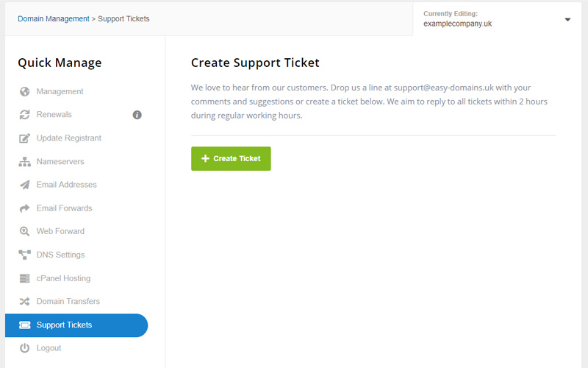Click the info icon next to Renewals
This screenshot has height=368, width=588.
137,115
